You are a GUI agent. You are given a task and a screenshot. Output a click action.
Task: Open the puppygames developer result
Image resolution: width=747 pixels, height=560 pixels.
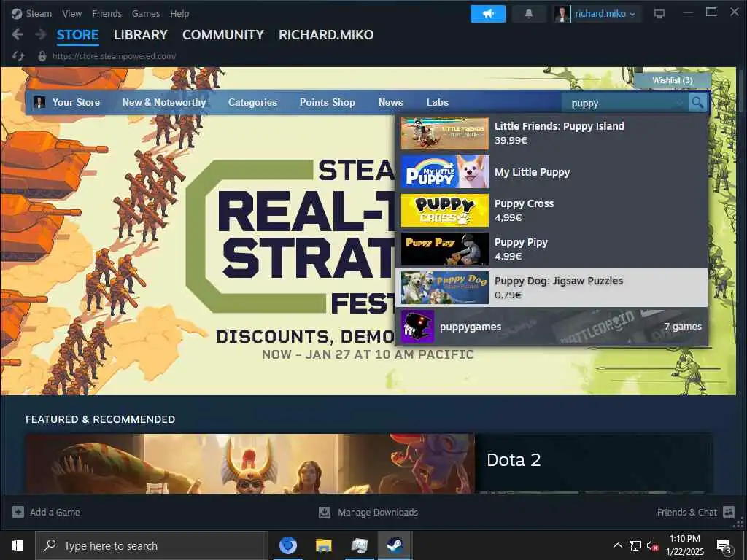(x=551, y=327)
